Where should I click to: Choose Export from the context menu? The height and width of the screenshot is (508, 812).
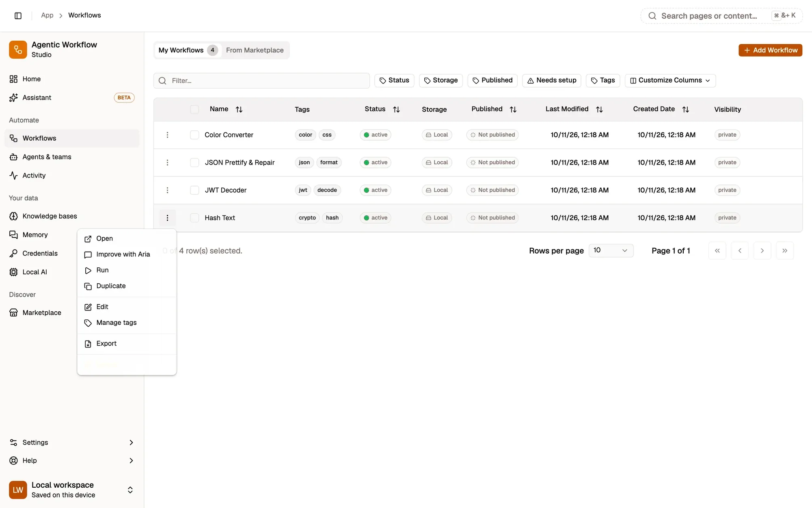pos(127,344)
